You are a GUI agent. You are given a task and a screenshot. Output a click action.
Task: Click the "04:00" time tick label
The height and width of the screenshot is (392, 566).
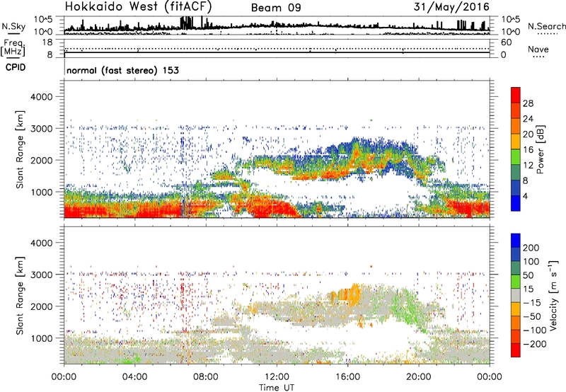(135, 377)
